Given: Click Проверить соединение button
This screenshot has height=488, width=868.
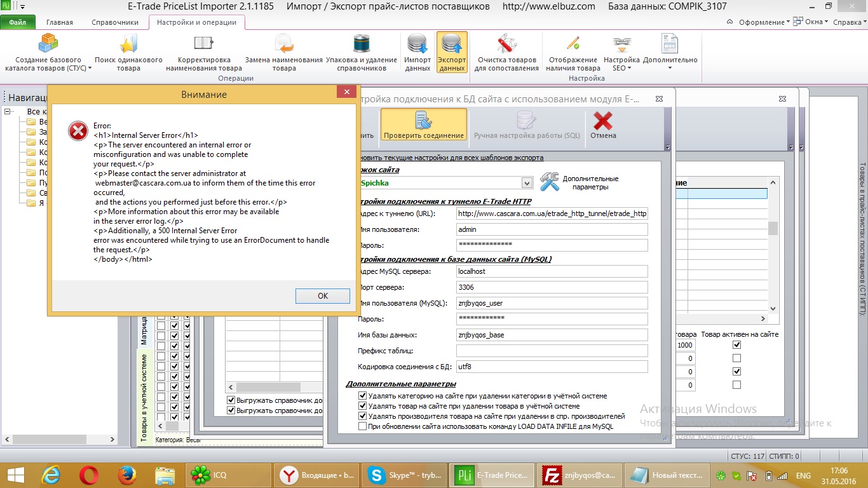Looking at the screenshot, I should pyautogui.click(x=424, y=125).
